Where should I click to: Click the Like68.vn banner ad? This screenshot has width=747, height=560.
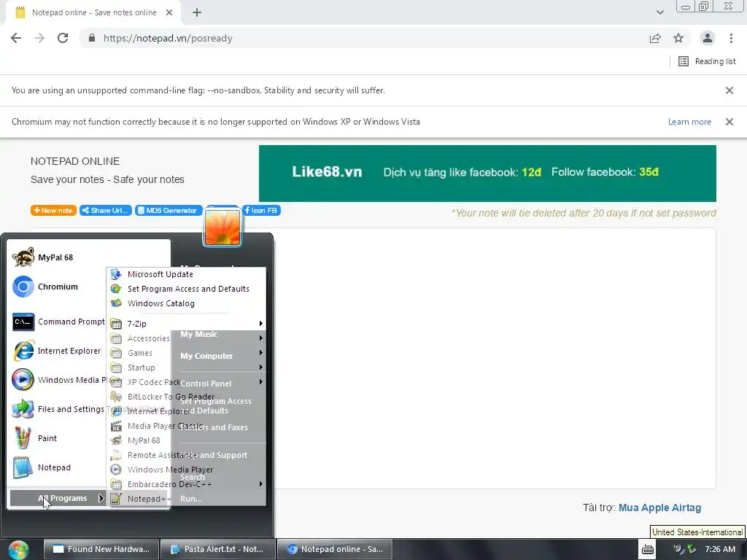pos(487,174)
